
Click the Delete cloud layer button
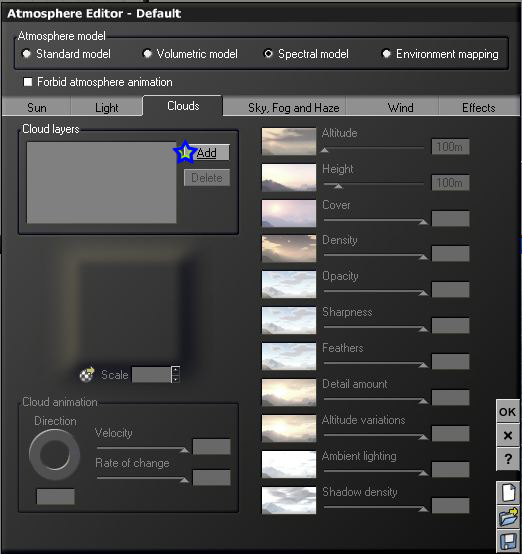(x=207, y=177)
